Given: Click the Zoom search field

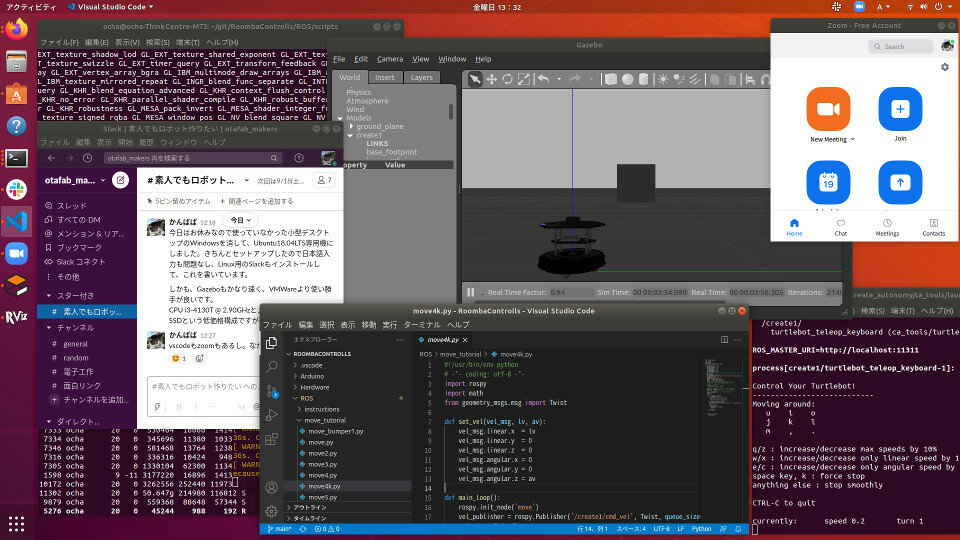Looking at the screenshot, I should 900,46.
